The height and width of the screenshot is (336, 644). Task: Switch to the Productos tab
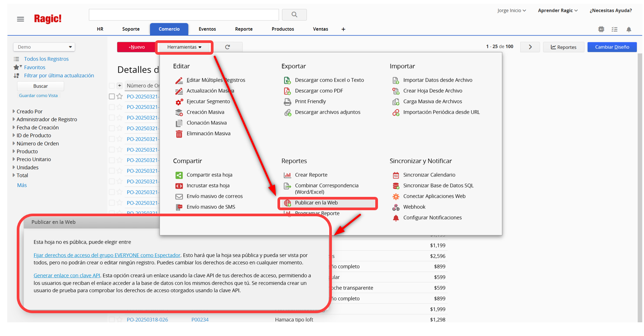[283, 29]
